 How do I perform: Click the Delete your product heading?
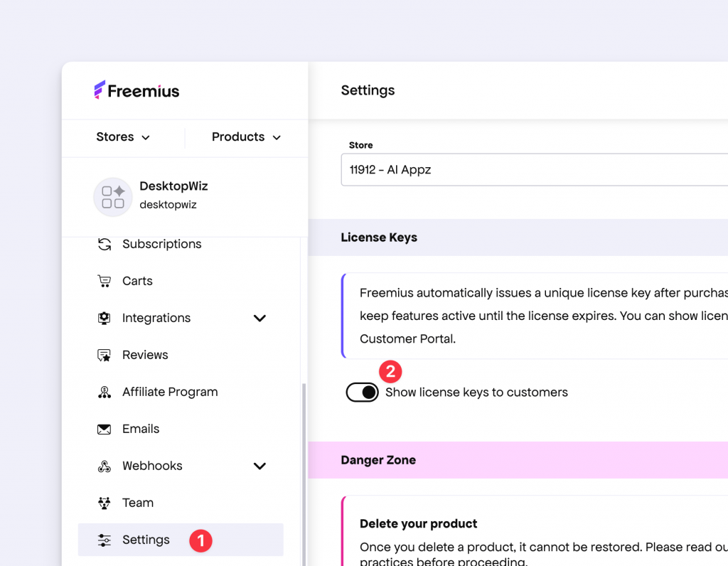pos(418,524)
